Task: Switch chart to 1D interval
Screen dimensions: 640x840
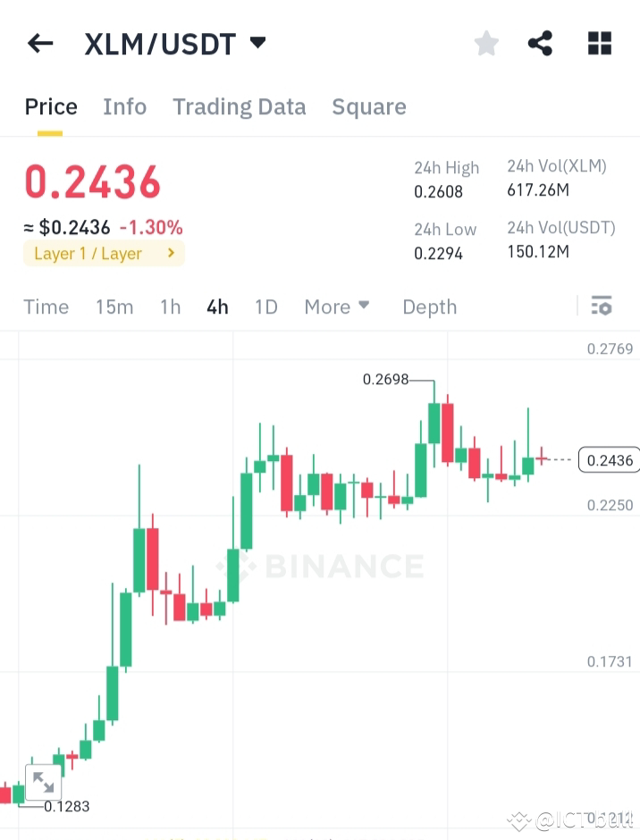Action: 265,307
